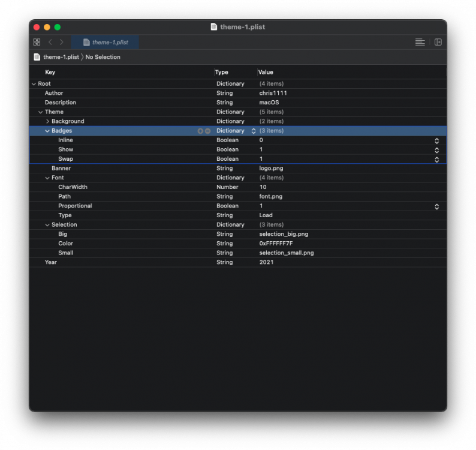Click the file icon in the breadcrumb
The image size is (476, 450).
37,57
